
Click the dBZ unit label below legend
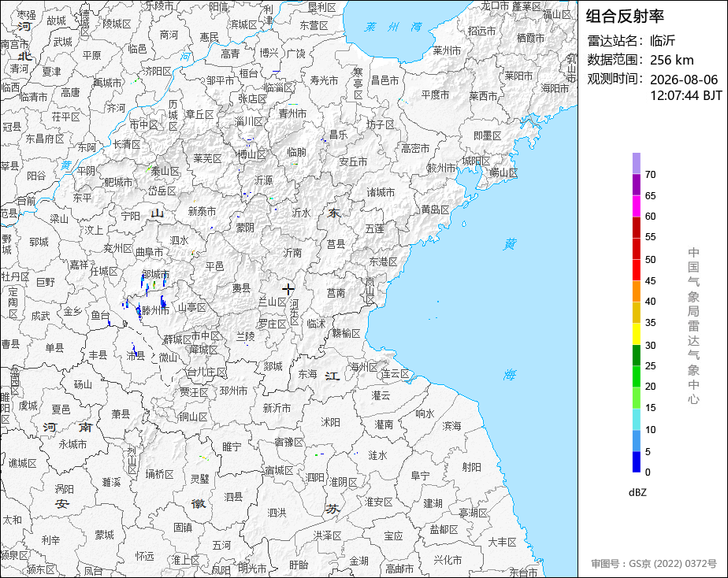[637, 493]
